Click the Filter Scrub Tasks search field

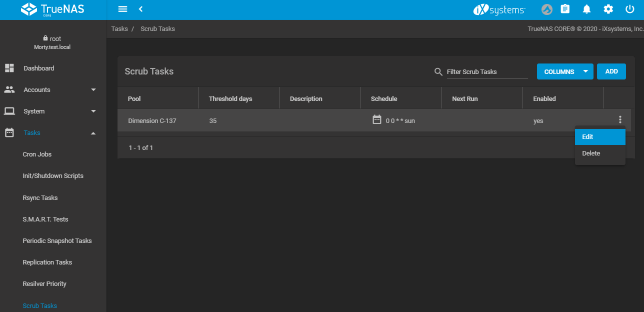pos(486,72)
